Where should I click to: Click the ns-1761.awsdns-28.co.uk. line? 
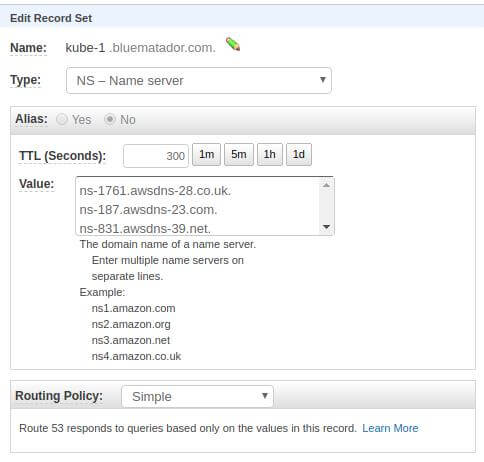[x=155, y=191]
